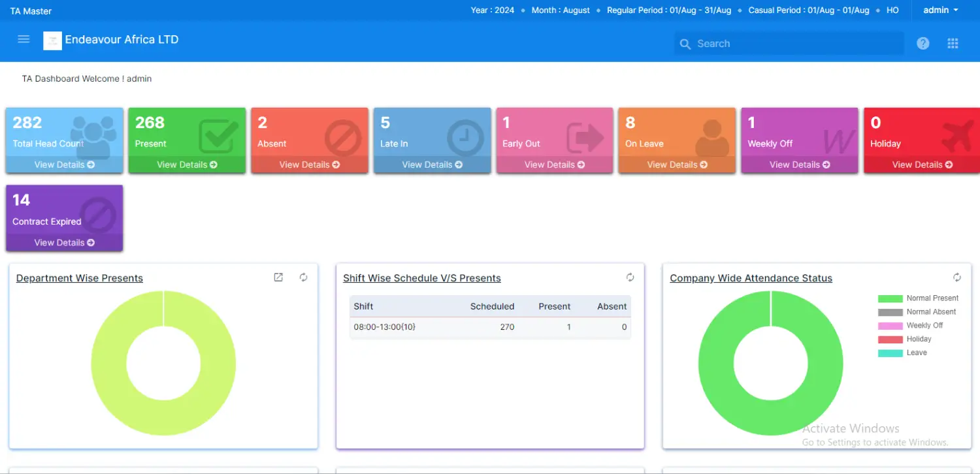Open View Details for Absent

click(309, 165)
